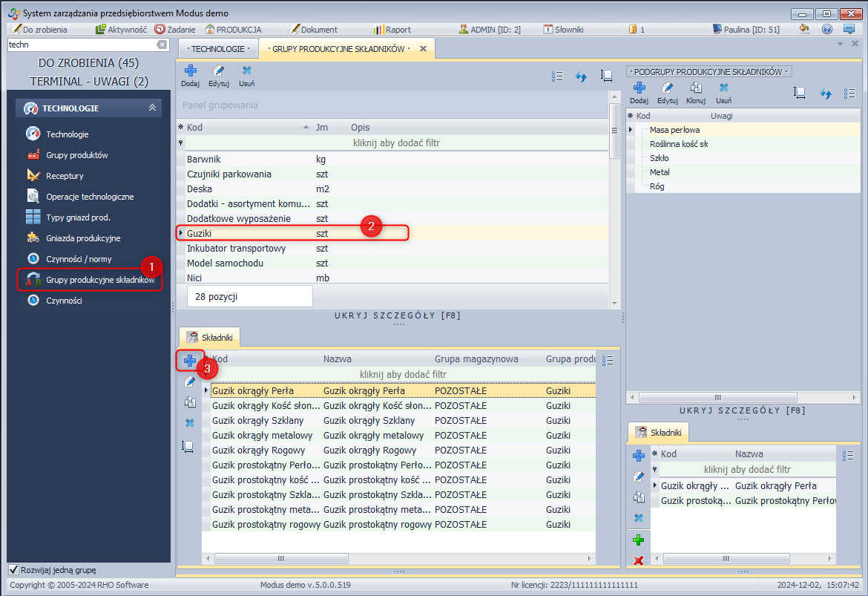
Task: Open Receptury from the sidebar
Action: [65, 176]
